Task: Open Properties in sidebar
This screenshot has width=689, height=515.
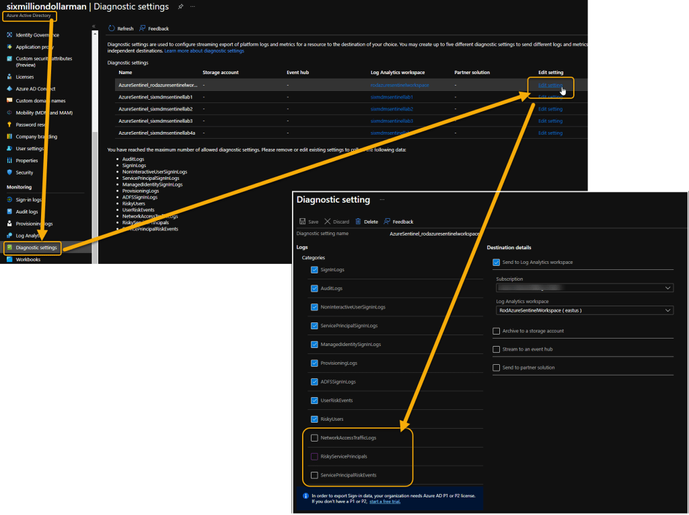Action: click(22, 160)
